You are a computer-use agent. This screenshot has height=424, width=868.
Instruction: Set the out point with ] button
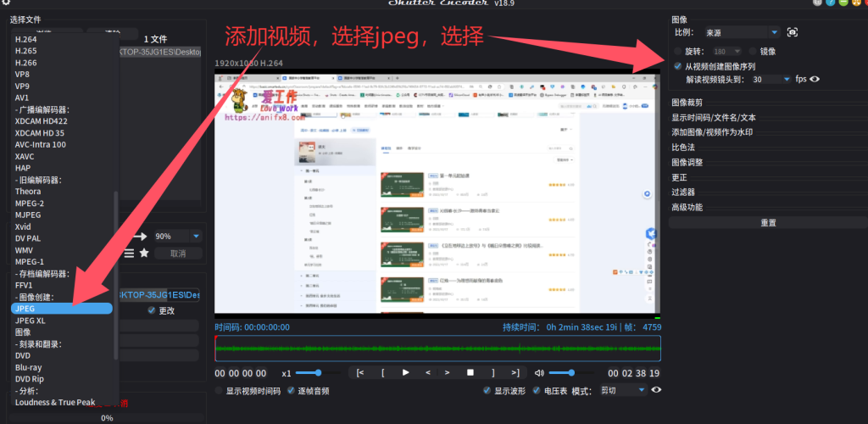[493, 372]
